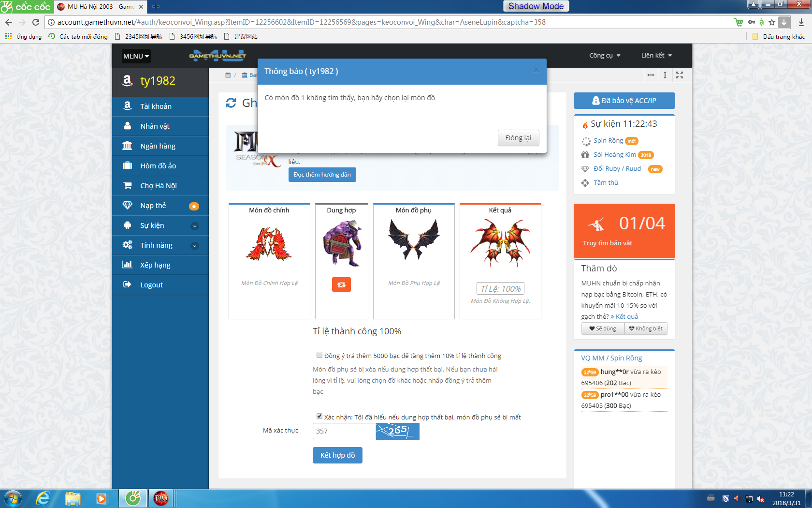Click the calendar breadcrumb icon
Viewport: 812px width, 508px height.
pyautogui.click(x=228, y=75)
